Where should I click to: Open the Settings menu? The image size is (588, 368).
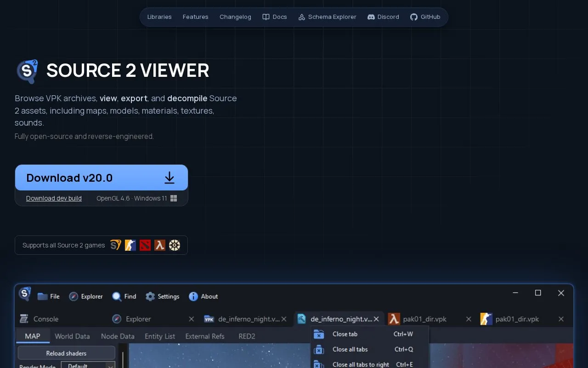[162, 296]
